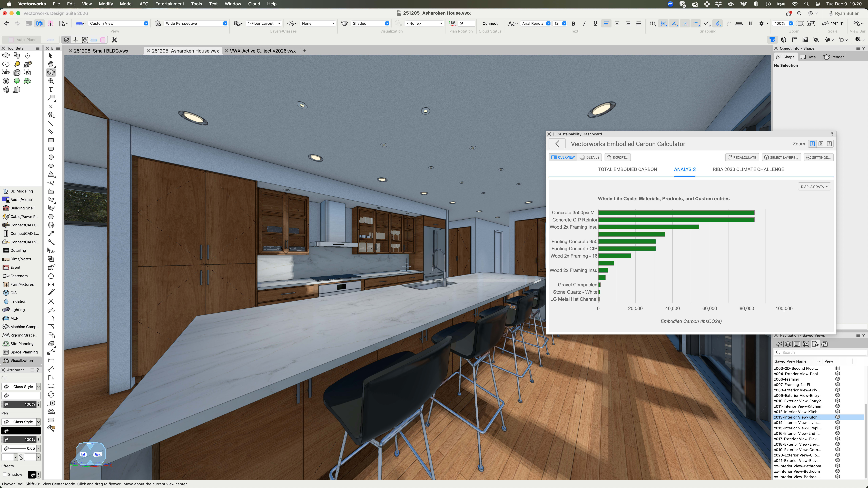Click the SETTINGS button in Sustainability Dashboard
The height and width of the screenshot is (488, 868).
(818, 157)
